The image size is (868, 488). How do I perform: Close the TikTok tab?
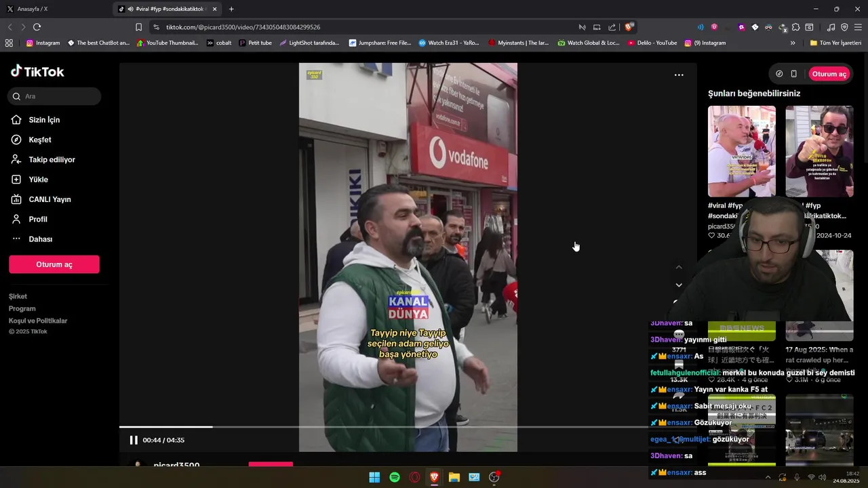(215, 9)
